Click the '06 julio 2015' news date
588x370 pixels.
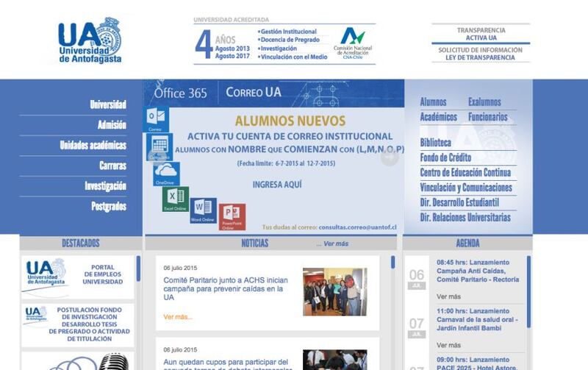pos(180,268)
